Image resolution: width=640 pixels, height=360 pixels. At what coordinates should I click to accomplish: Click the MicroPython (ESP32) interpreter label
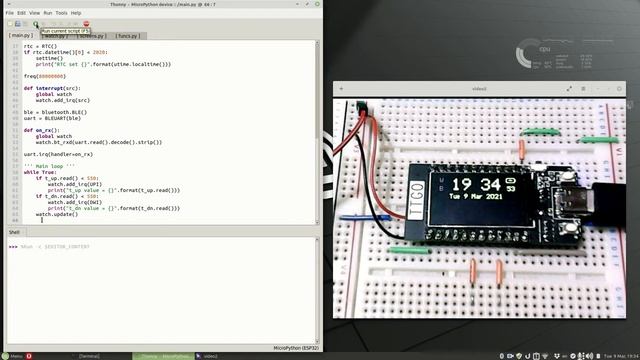pos(296,348)
